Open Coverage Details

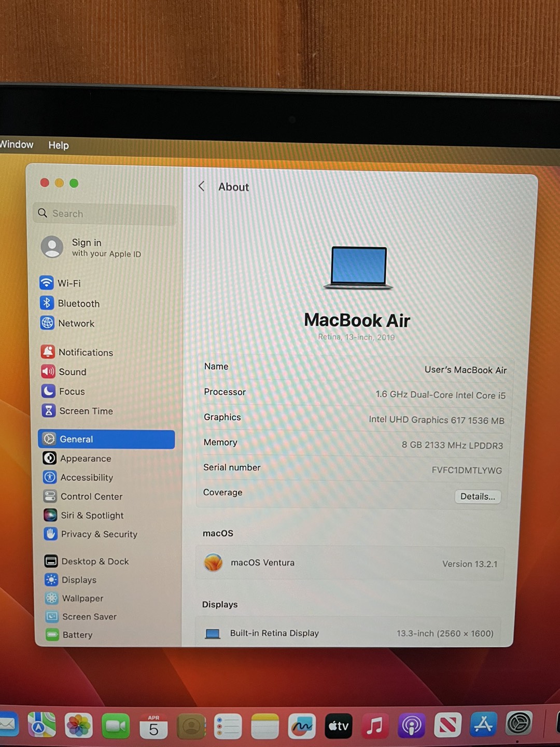477,496
